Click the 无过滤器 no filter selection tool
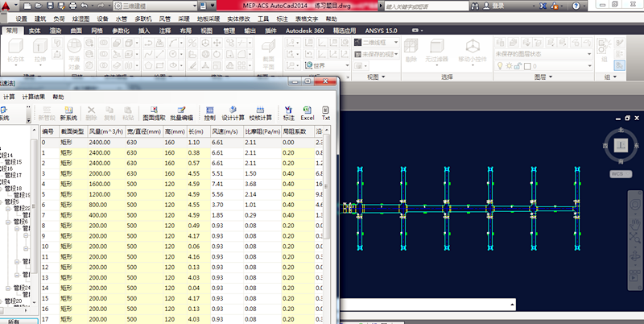 (436, 51)
